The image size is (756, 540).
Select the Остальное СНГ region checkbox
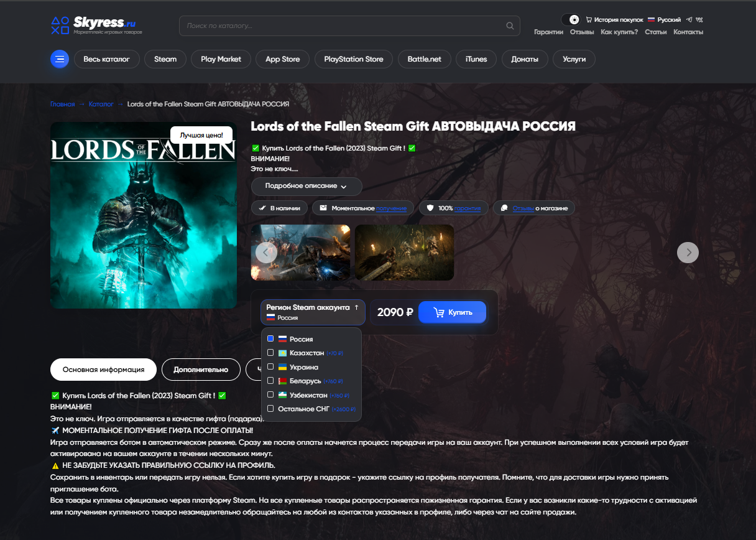click(270, 409)
